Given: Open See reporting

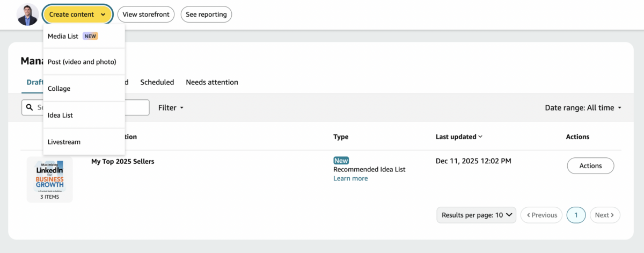Looking at the screenshot, I should pos(206,15).
